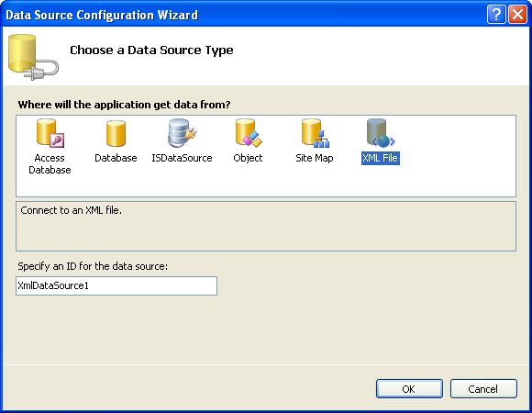Click the highlighted XML File label
Image resolution: width=532 pixels, height=413 pixels.
click(x=381, y=158)
